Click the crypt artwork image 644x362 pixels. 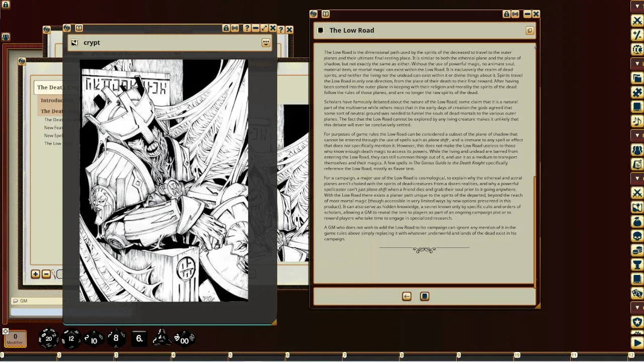(x=164, y=180)
